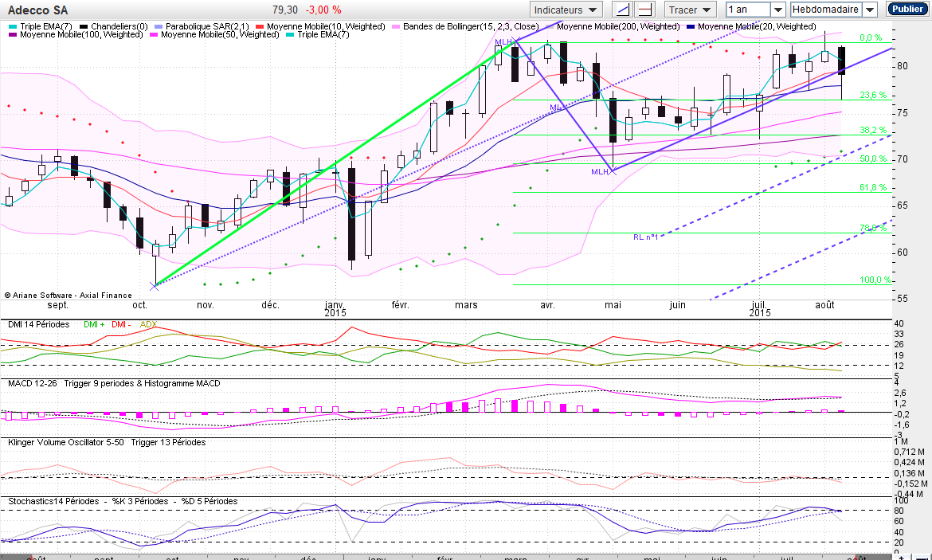Image resolution: width=932 pixels, height=560 pixels.
Task: Click the 79,30 last price value
Action: coord(284,10)
